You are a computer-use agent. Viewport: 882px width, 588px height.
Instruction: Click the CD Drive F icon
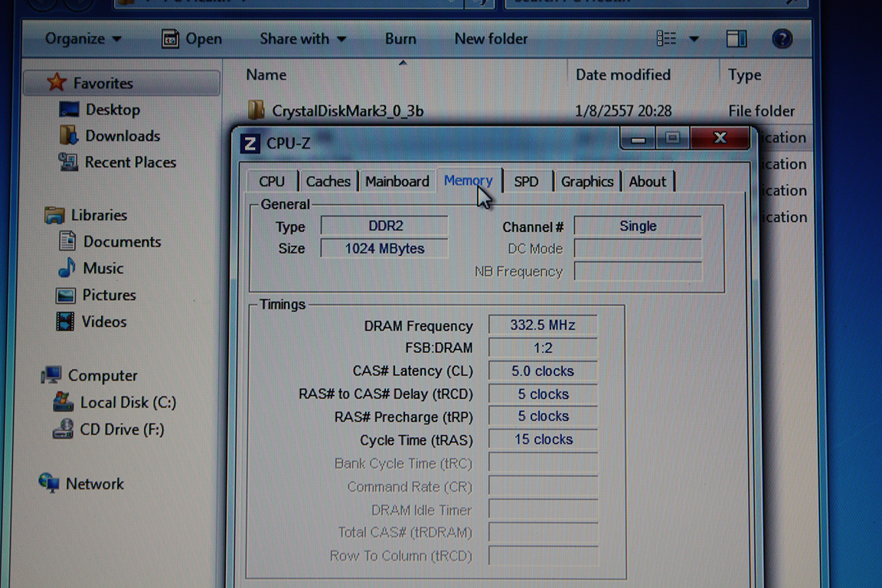[x=63, y=430]
